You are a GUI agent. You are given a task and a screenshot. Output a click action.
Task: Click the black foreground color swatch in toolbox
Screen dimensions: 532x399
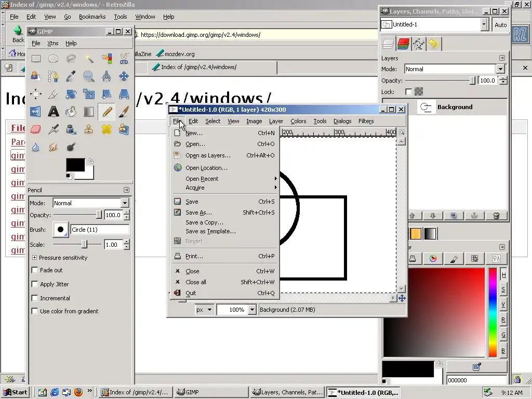click(x=75, y=165)
